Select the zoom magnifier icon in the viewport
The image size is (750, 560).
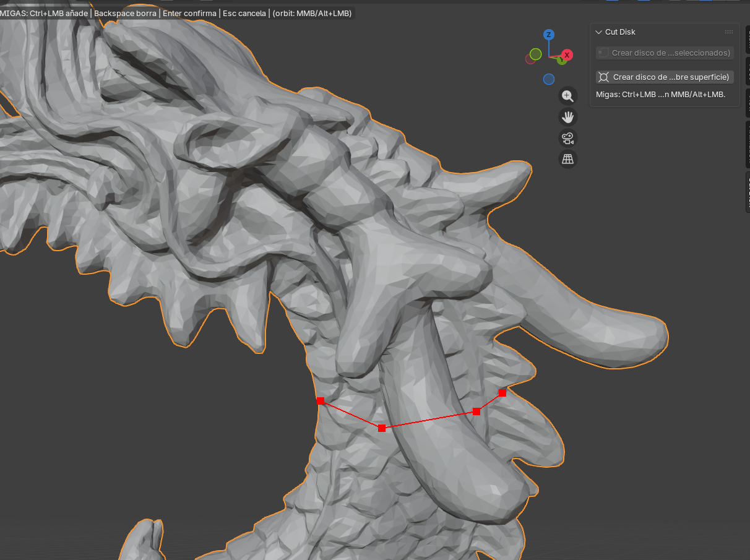click(x=567, y=96)
